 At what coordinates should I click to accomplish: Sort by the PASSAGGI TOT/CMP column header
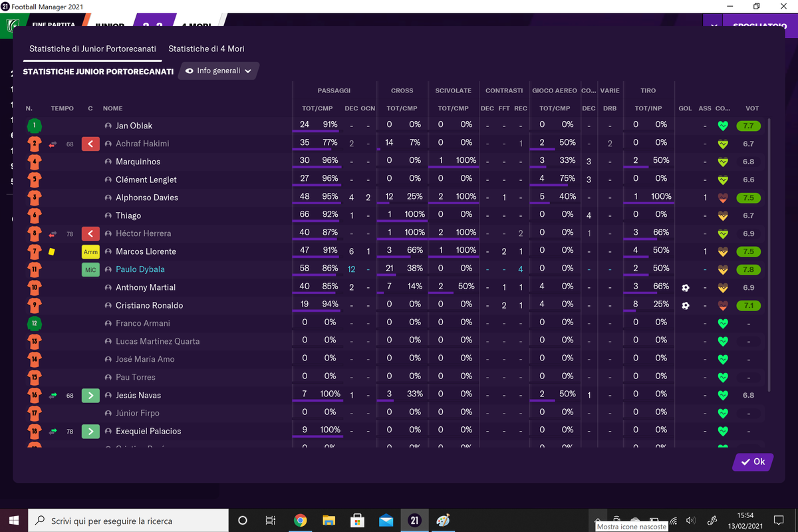pyautogui.click(x=317, y=108)
